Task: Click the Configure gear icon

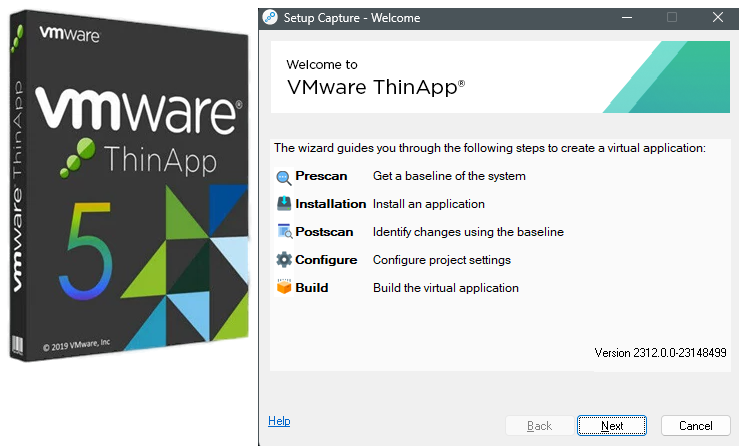Action: click(x=284, y=260)
